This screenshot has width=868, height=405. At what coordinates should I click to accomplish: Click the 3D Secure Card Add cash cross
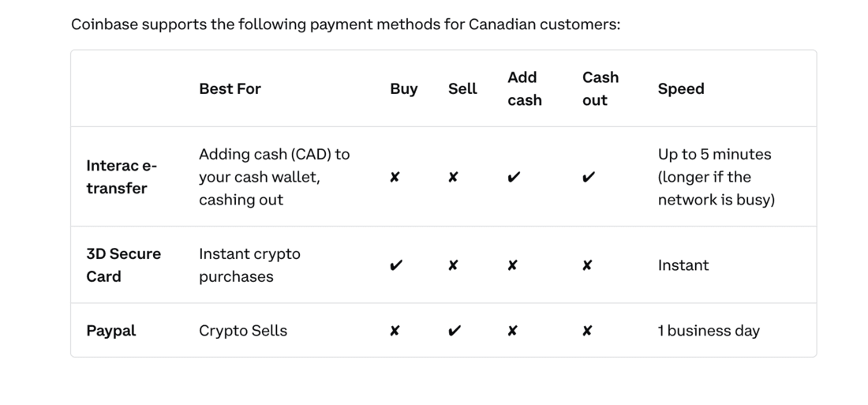[x=512, y=265]
